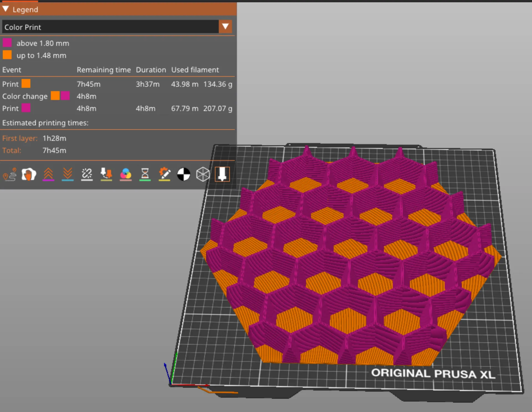This screenshot has height=412, width=532.
Task: Toggle custom G-code markers
Action: (164, 174)
